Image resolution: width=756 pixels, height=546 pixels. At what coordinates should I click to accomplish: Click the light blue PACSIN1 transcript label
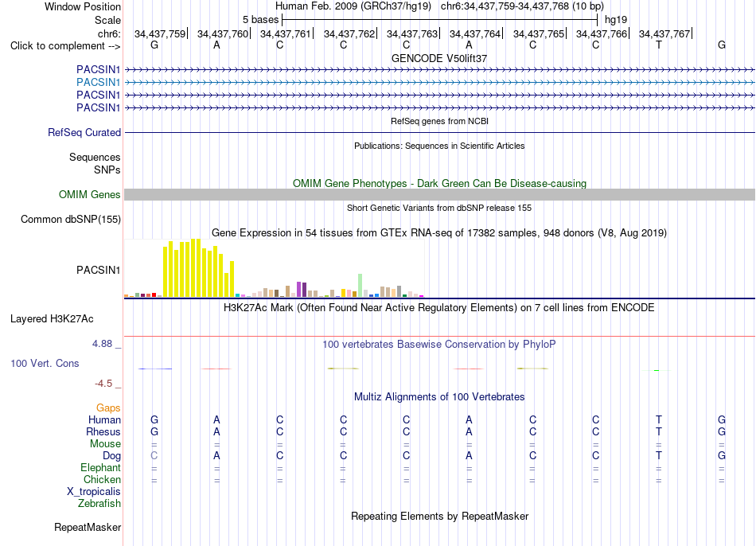pyautogui.click(x=99, y=83)
